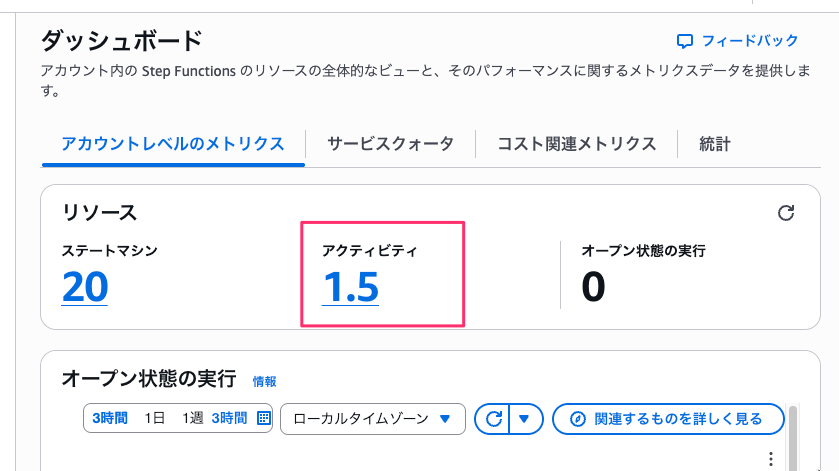The image size is (839, 471).
Task: Expand the refresh interval dropdown arrow
Action: (525, 418)
